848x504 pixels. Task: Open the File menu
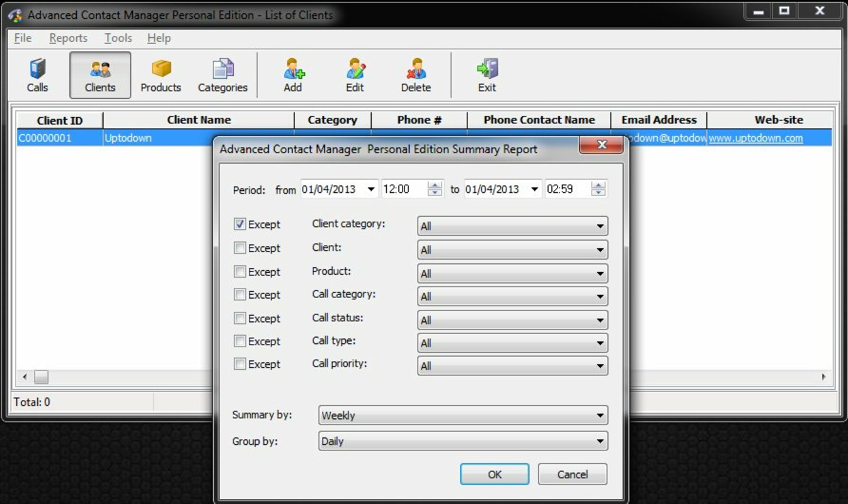23,38
